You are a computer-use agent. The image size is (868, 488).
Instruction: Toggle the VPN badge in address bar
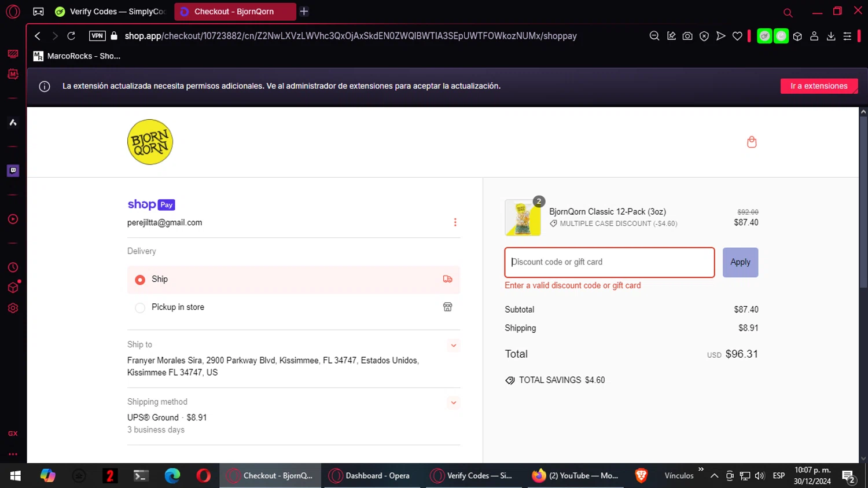97,36
